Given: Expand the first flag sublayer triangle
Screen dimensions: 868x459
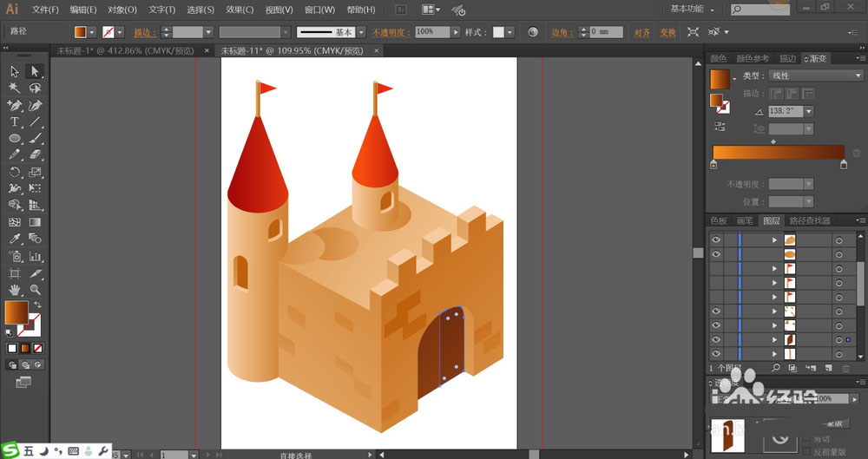Looking at the screenshot, I should pyautogui.click(x=774, y=269).
